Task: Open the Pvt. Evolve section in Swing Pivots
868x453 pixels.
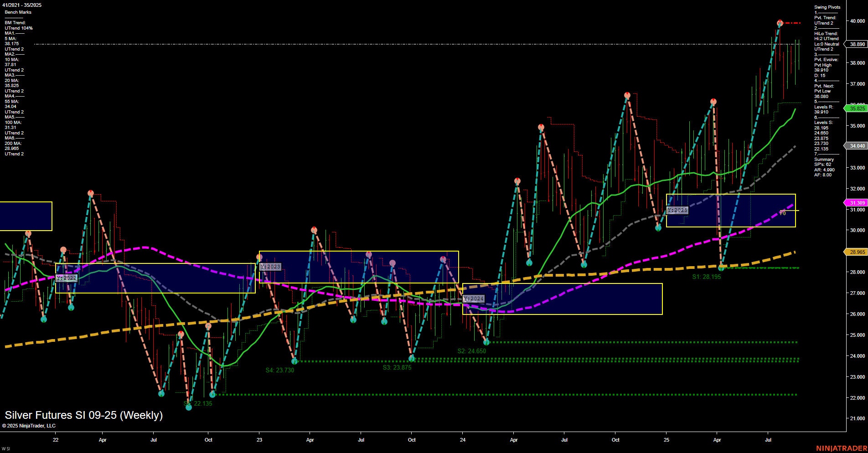Action: pos(826,59)
